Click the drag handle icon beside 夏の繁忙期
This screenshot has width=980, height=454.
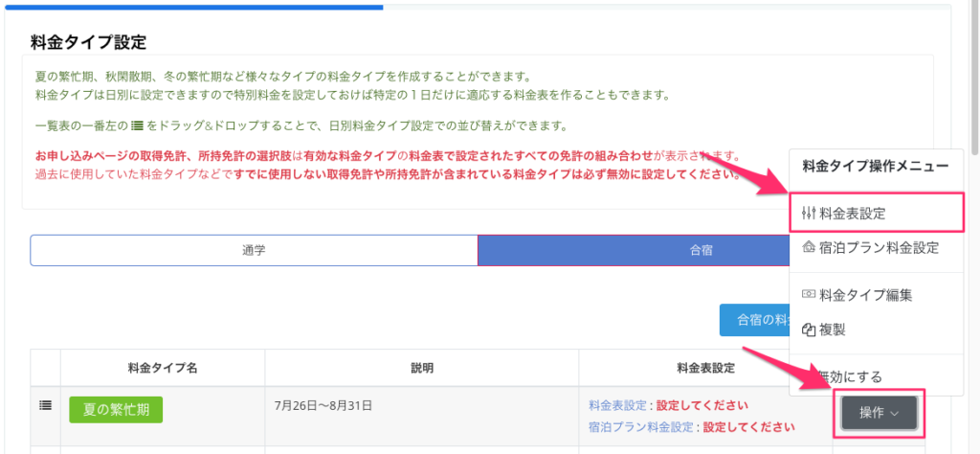(x=44, y=405)
